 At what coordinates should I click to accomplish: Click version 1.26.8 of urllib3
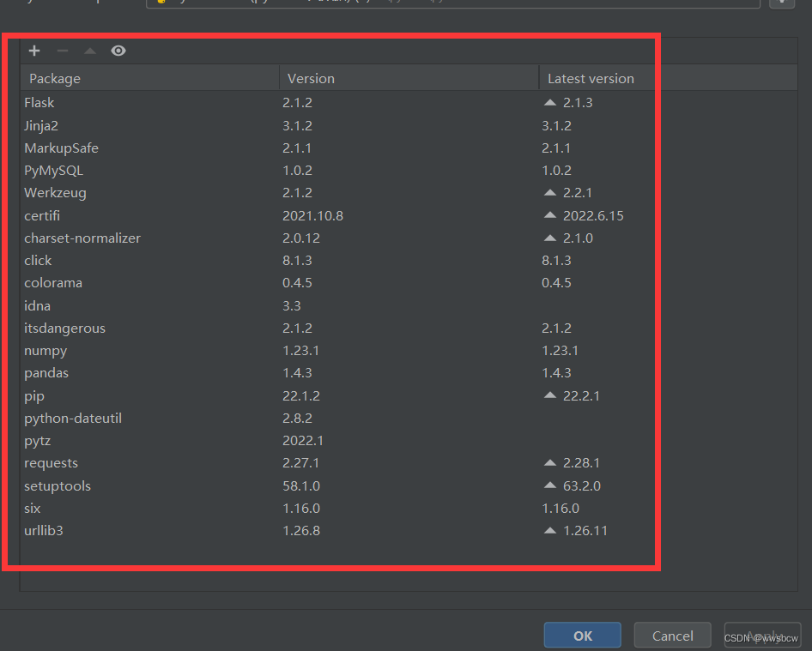[301, 530]
